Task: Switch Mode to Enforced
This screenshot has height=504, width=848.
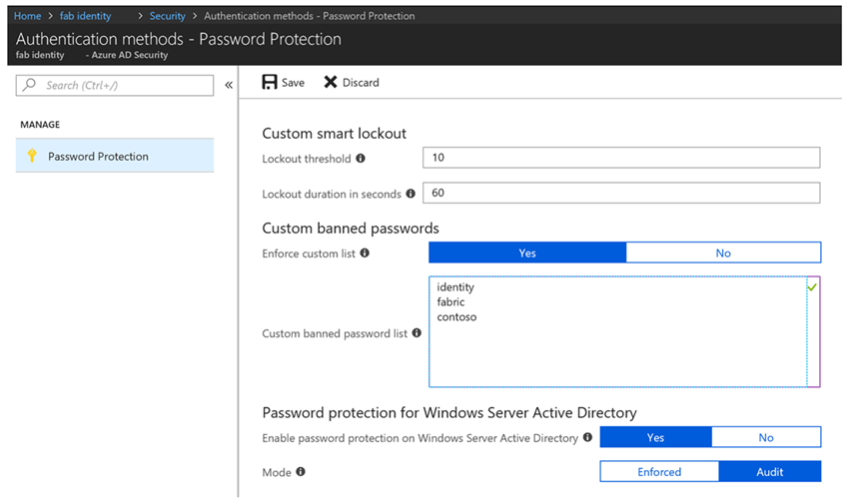Action: (x=659, y=472)
